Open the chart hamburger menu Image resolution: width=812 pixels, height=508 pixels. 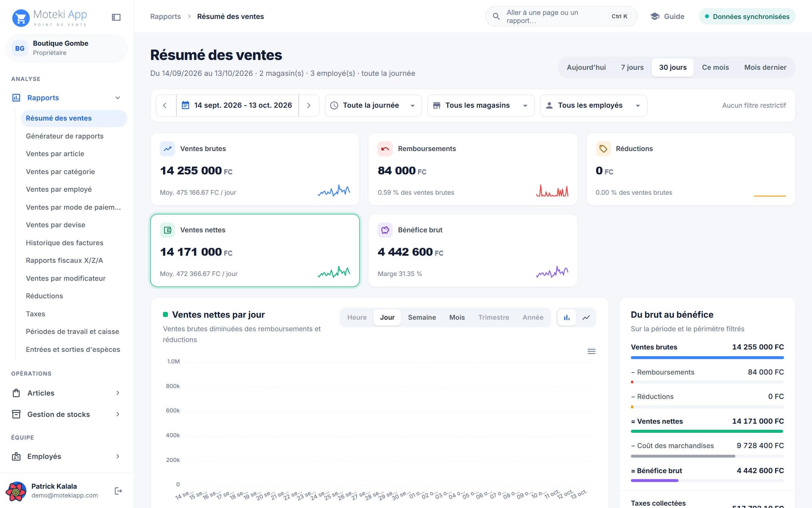(591, 352)
